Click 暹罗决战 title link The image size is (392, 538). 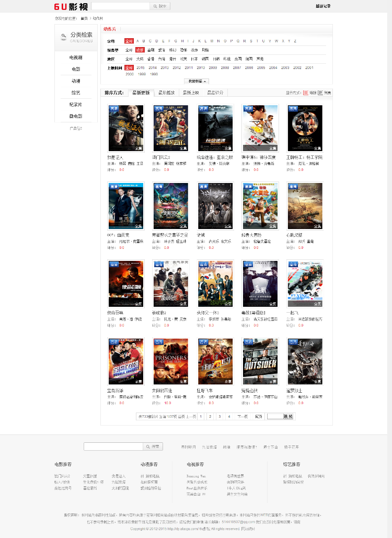(294, 391)
